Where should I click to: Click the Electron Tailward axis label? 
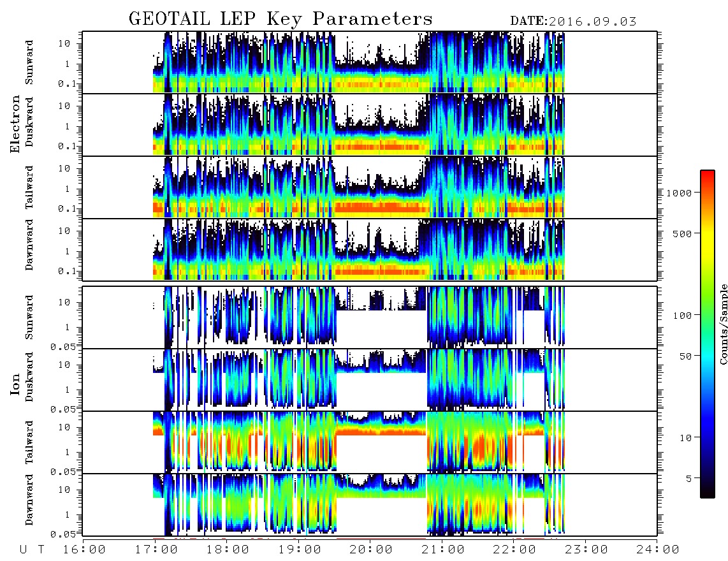[x=29, y=187]
